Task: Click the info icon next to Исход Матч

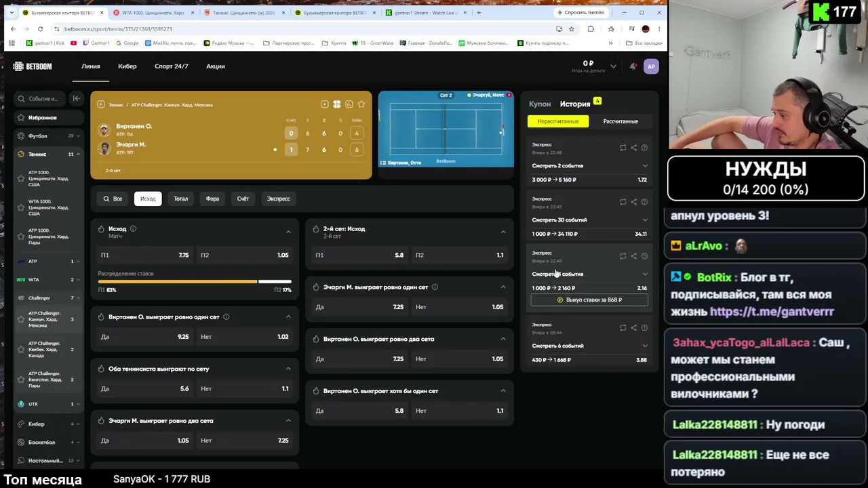Action: click(133, 228)
